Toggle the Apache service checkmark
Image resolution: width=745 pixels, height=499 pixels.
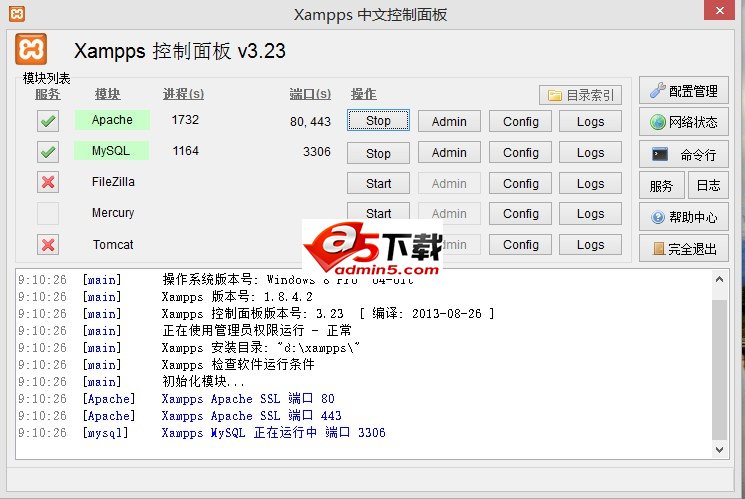(48, 121)
